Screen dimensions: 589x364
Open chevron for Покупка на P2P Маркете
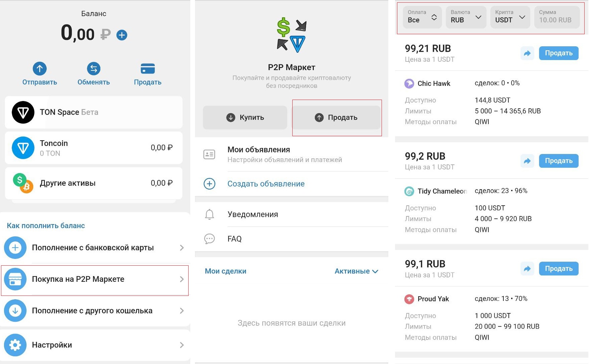pos(182,279)
